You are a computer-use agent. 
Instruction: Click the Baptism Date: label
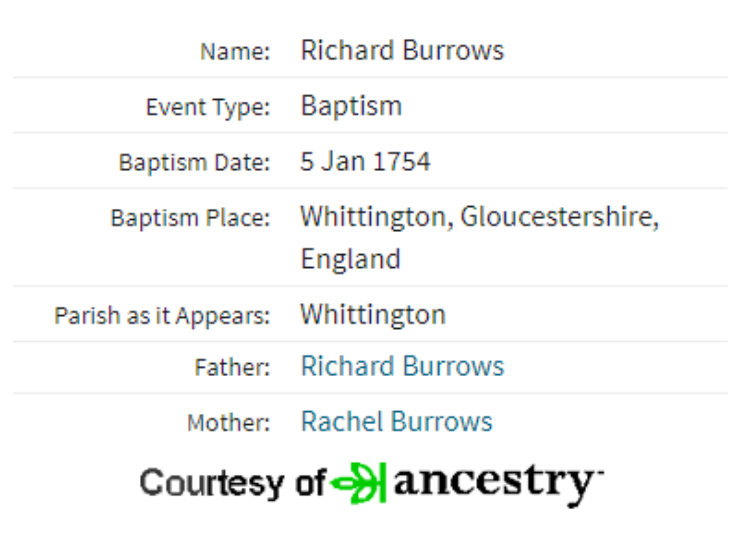point(194,163)
